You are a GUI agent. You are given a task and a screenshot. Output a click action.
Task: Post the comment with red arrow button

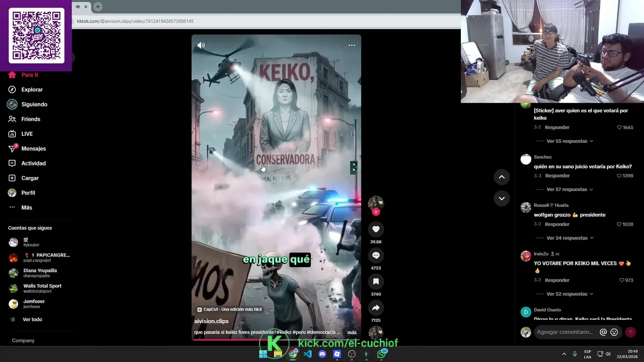(x=630, y=332)
